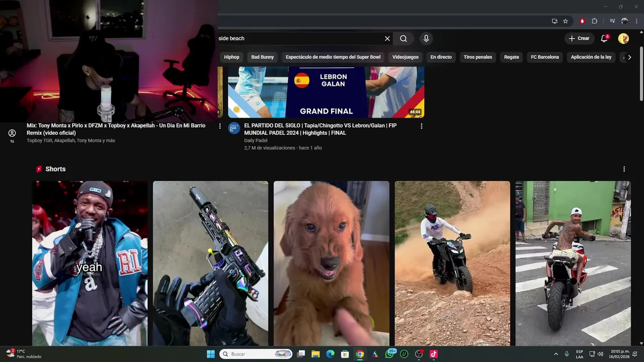644x362 pixels.
Task: Open the red hand ad-blocker extension
Action: (582, 21)
